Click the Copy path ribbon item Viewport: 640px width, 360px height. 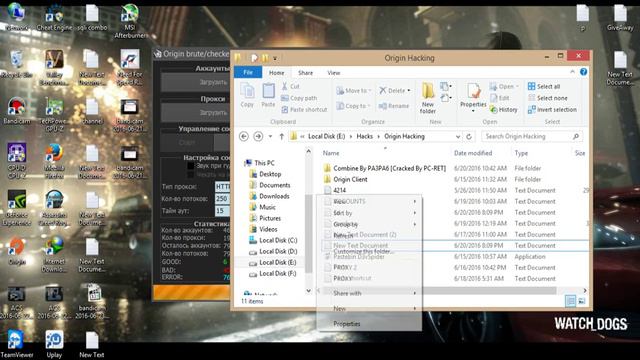click(x=299, y=98)
